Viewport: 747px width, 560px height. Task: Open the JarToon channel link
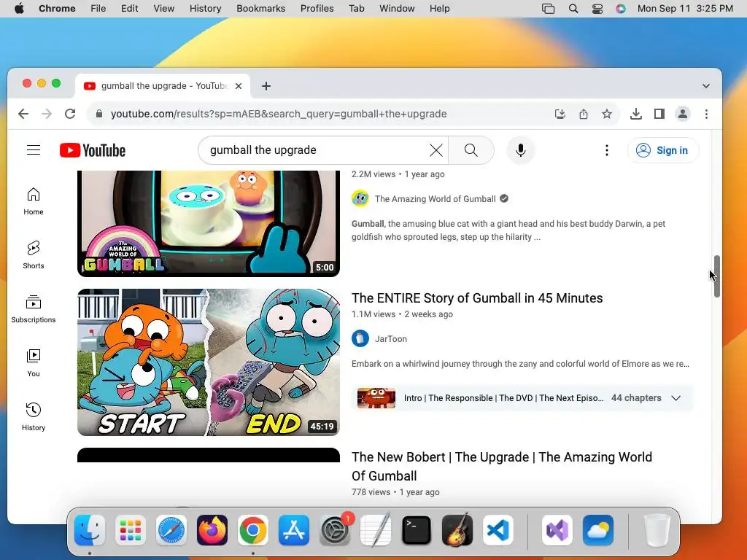(391, 339)
